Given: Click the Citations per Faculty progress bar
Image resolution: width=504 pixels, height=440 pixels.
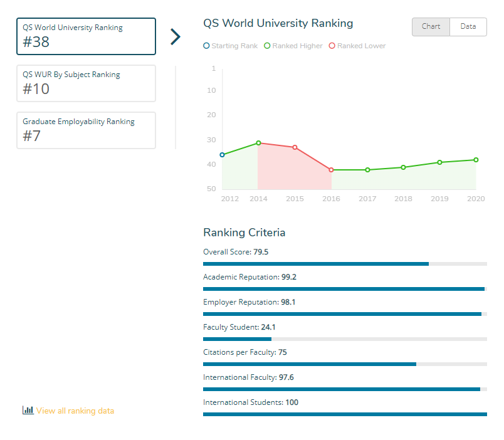Looking at the screenshot, I should click(x=345, y=364).
